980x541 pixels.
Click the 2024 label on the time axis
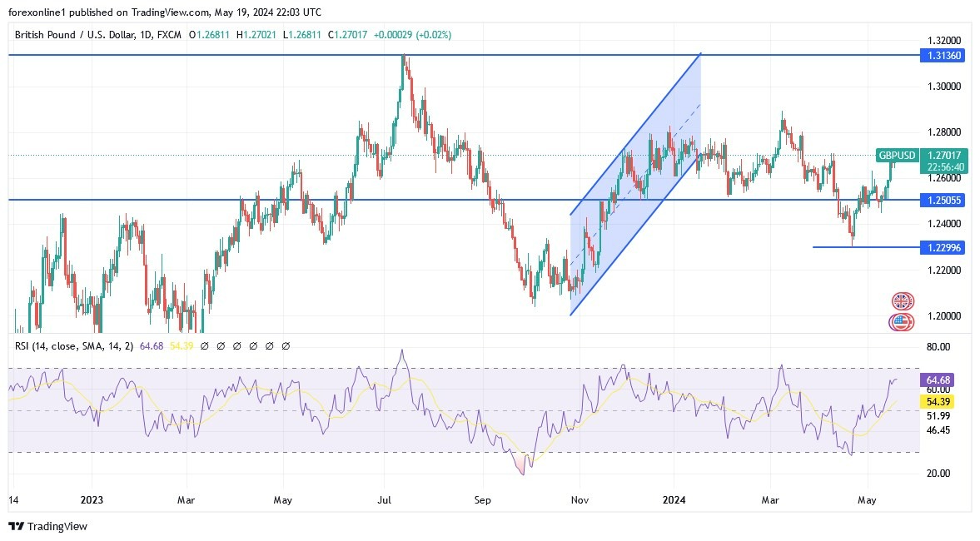673,500
